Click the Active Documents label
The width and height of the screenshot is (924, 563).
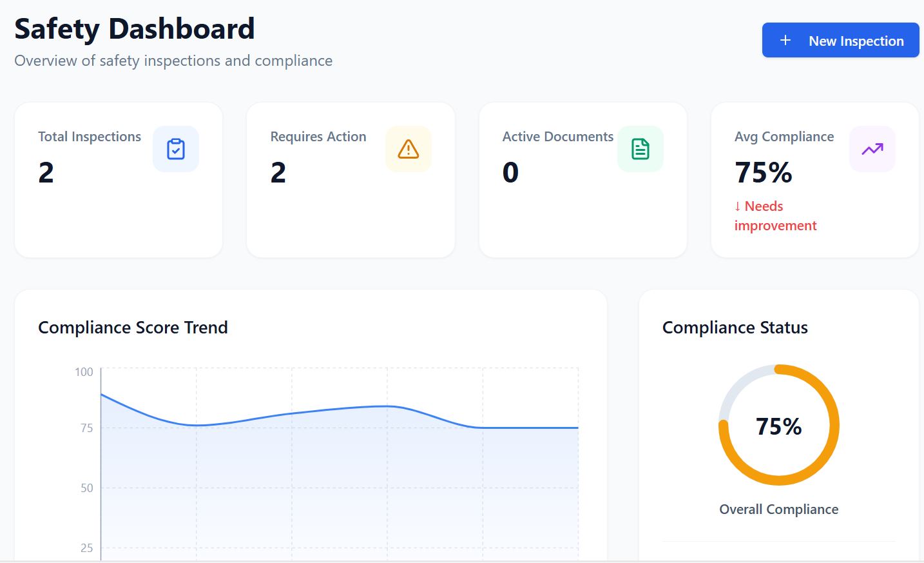coord(558,137)
